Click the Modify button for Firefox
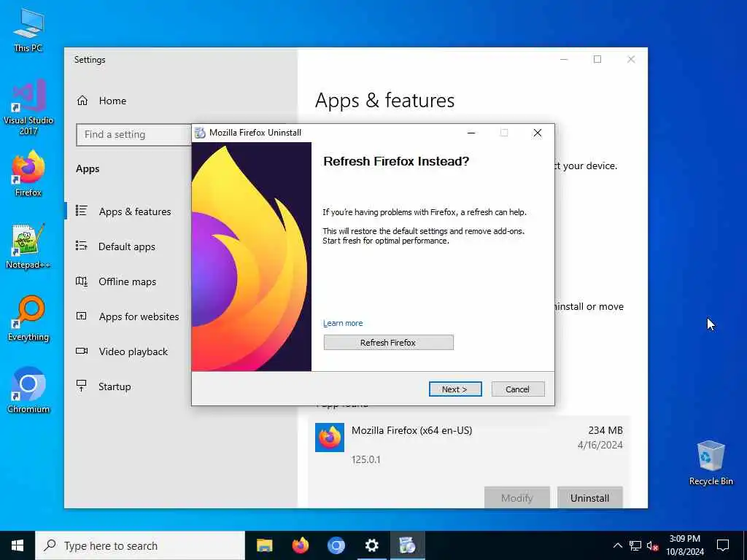 click(517, 497)
